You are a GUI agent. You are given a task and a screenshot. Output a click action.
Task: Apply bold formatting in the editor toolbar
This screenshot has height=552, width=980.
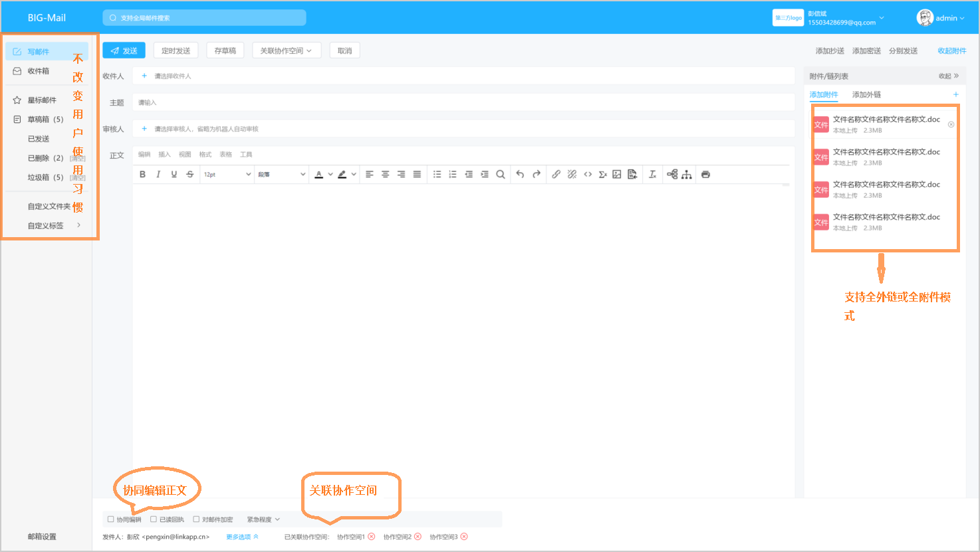(142, 174)
